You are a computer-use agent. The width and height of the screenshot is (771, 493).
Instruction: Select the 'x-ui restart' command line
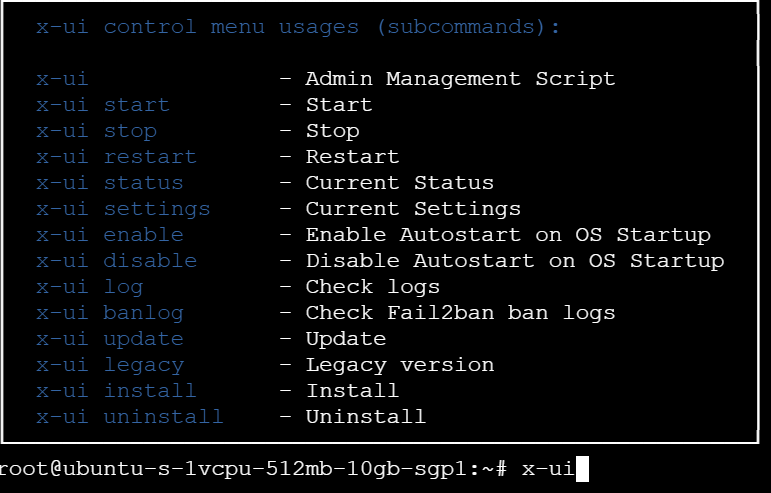click(x=117, y=157)
